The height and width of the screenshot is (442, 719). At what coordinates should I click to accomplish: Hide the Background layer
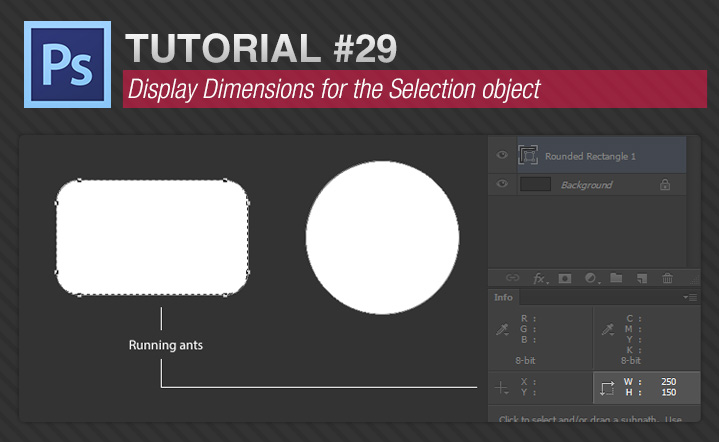tap(502, 185)
